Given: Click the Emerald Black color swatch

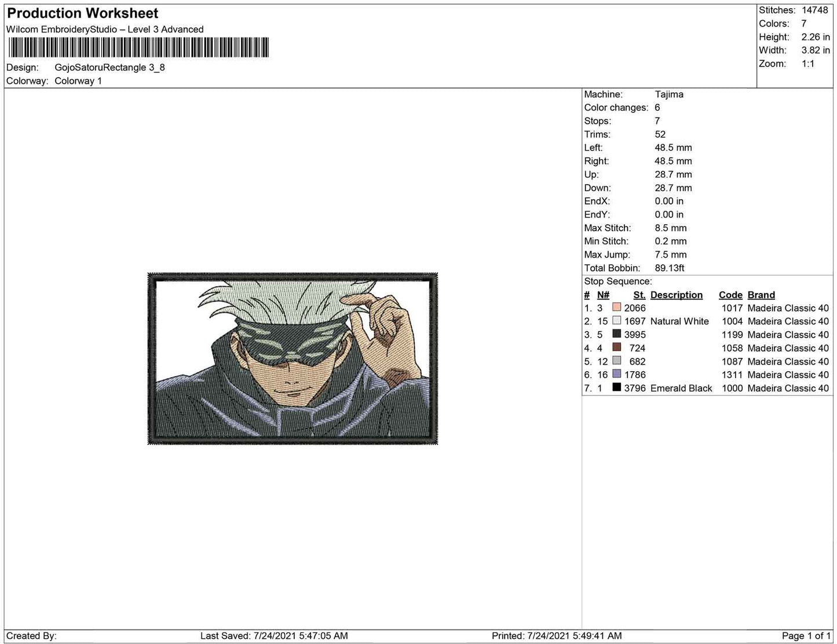Looking at the screenshot, I should [616, 387].
